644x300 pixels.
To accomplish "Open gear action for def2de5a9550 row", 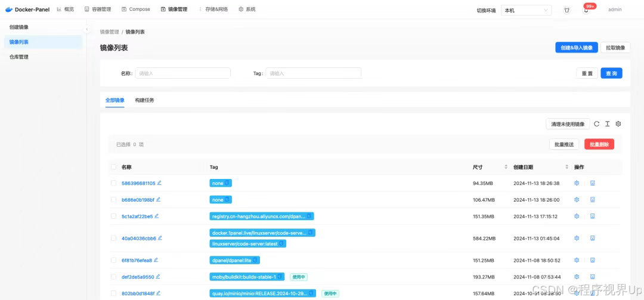I will (577, 277).
